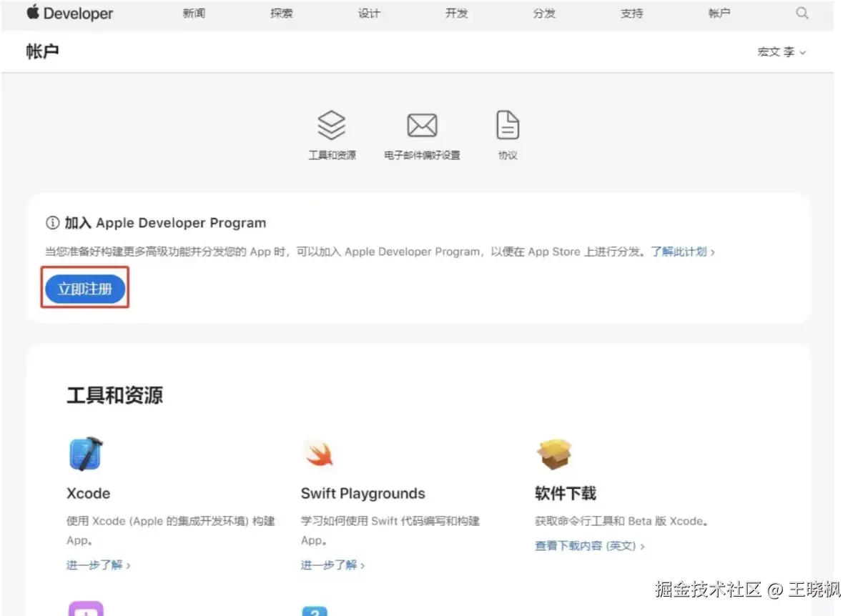Open the 分发 menu item
Screen dimensions: 858x616
(x=544, y=14)
